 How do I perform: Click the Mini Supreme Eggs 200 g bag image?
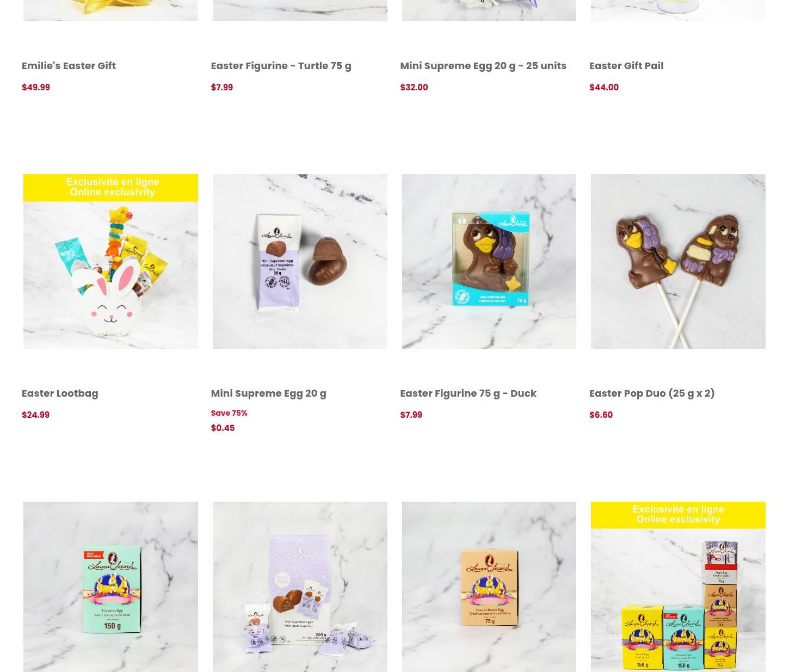tap(300, 587)
